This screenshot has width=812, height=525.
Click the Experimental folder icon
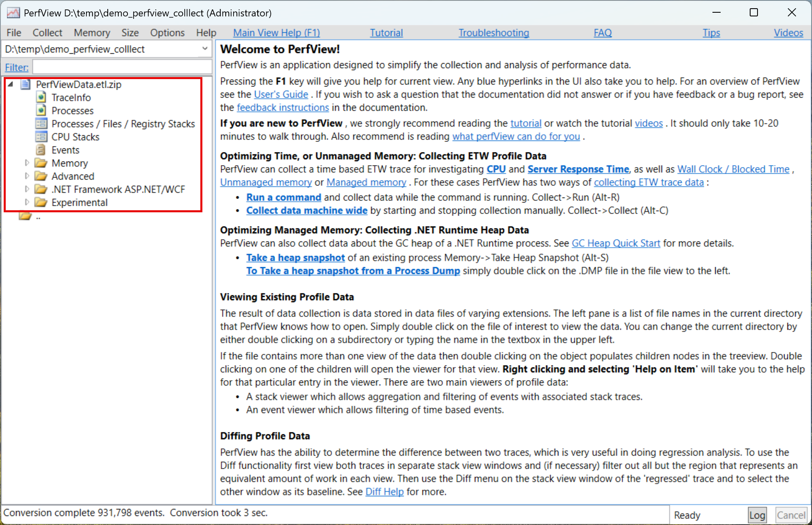pyautogui.click(x=41, y=202)
